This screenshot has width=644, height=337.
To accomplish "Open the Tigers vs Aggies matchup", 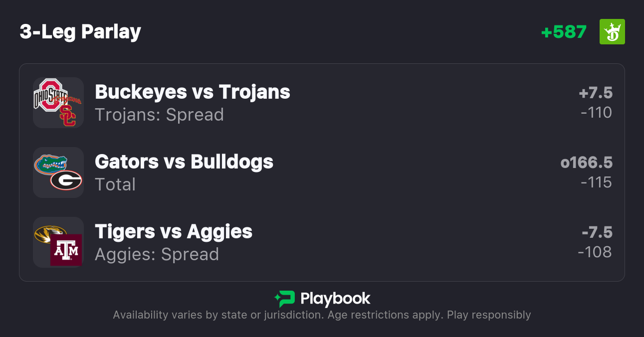I will tap(174, 232).
